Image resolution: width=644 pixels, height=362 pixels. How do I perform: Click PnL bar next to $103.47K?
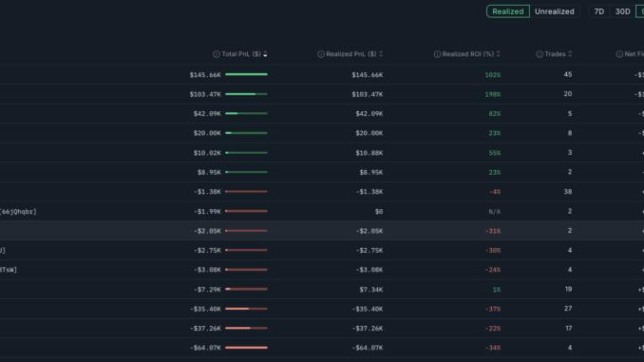pos(246,94)
